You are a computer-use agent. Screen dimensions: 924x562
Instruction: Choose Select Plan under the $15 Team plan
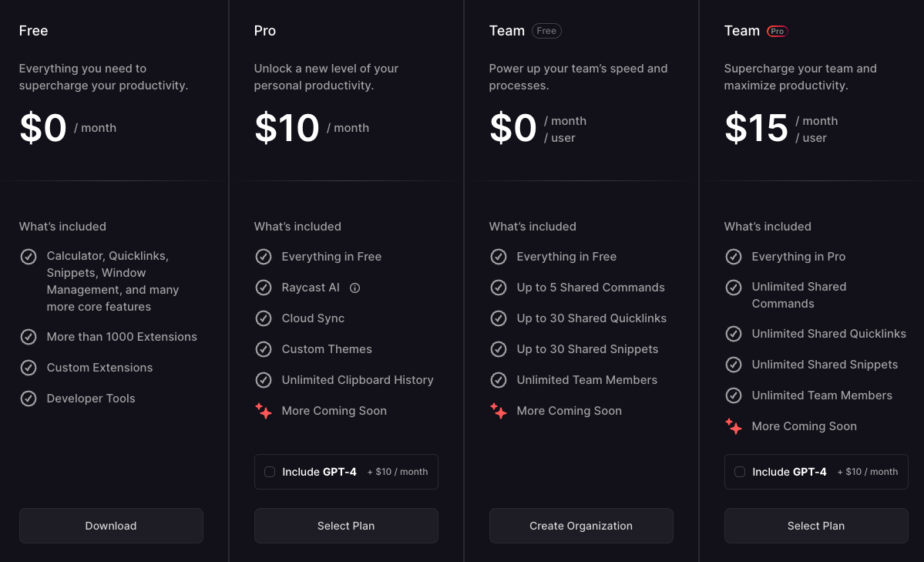[816, 526]
